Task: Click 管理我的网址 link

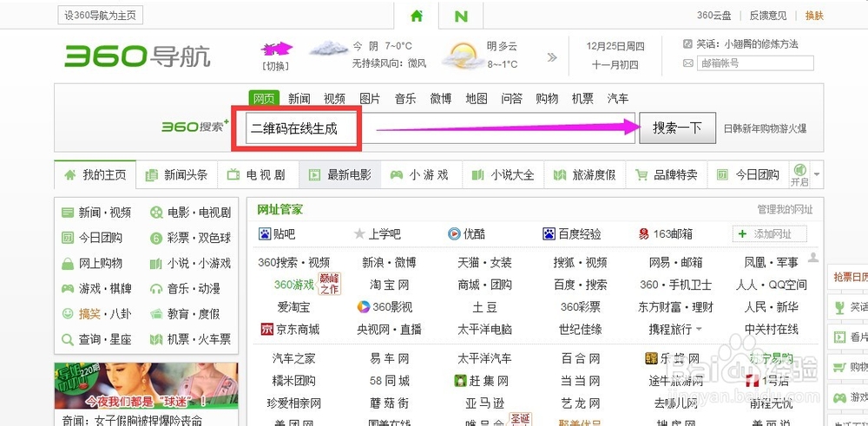Action: click(x=785, y=210)
